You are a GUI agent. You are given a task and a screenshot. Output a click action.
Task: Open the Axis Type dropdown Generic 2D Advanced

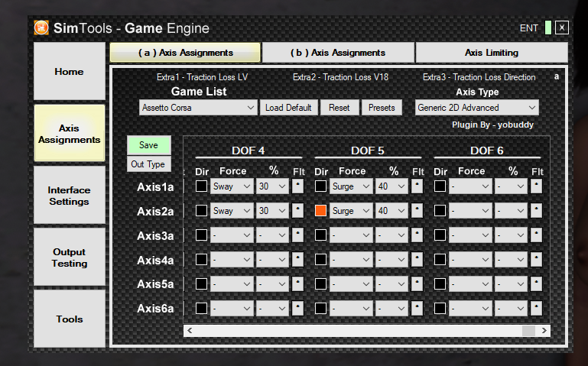coord(476,108)
